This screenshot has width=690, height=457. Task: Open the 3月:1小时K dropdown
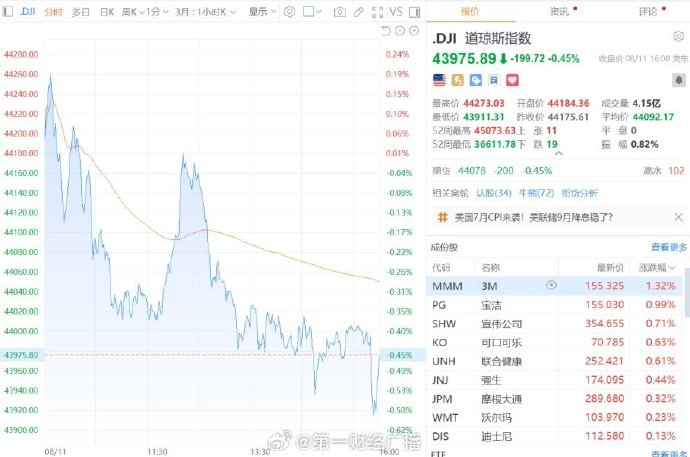tap(206, 12)
